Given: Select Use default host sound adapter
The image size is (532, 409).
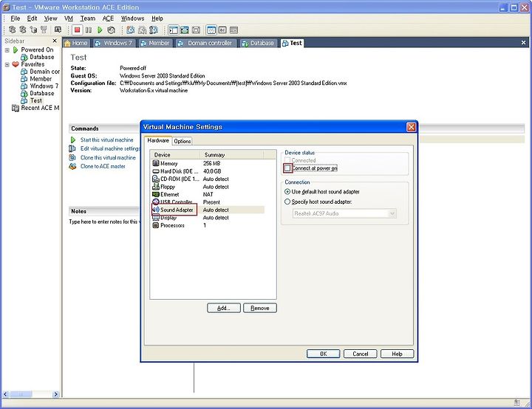Looking at the screenshot, I should pyautogui.click(x=287, y=192).
